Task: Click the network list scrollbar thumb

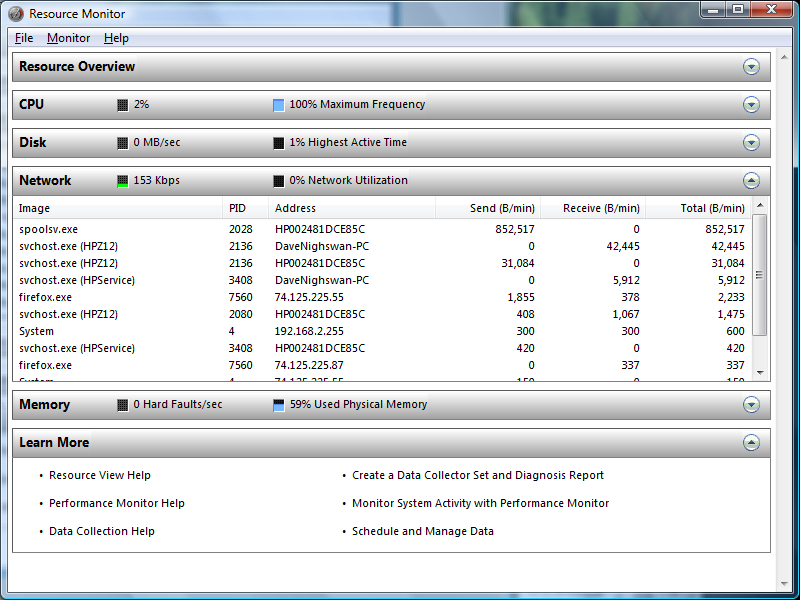Action: tap(760, 275)
